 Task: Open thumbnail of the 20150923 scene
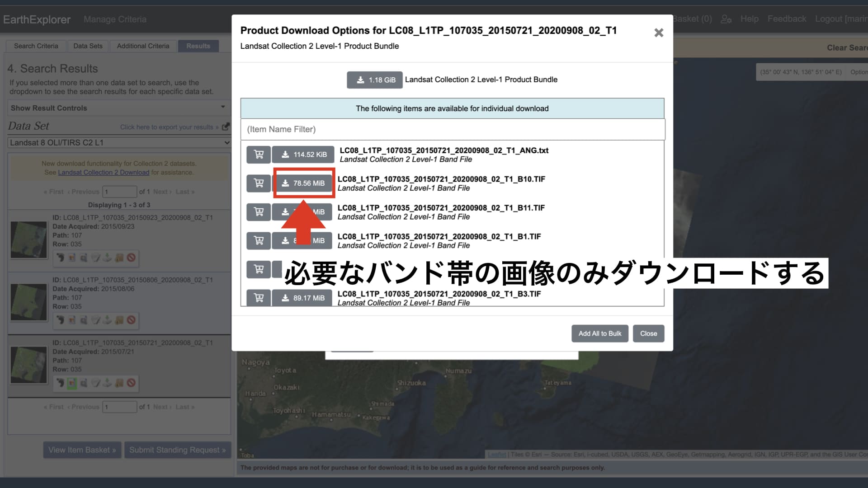coord(28,239)
